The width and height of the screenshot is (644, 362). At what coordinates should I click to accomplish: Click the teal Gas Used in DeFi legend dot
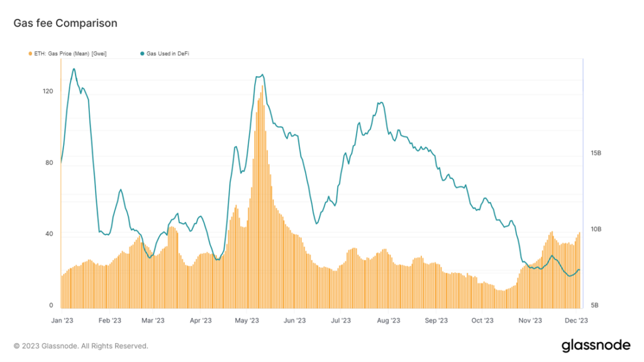142,54
